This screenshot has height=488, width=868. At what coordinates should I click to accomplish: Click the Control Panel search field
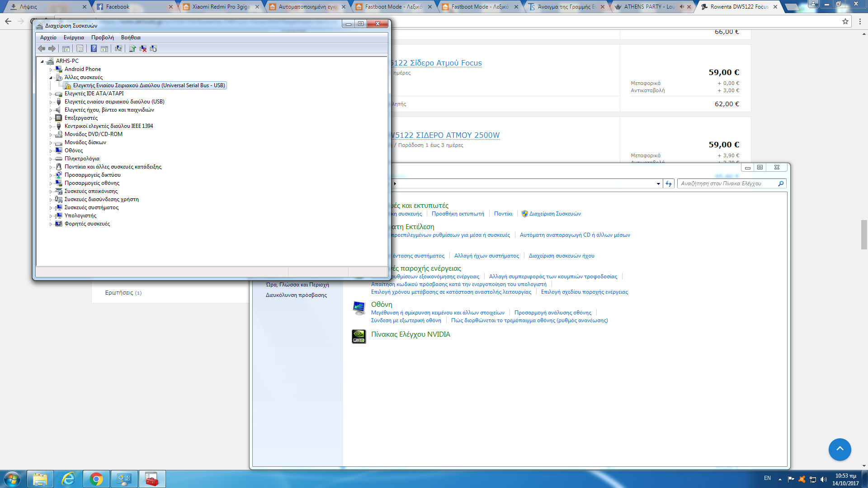coord(728,183)
